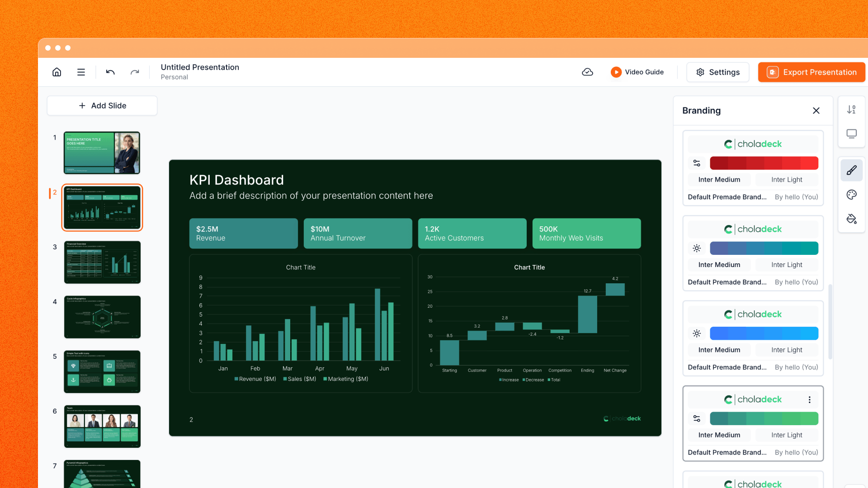Play the Video Guide
This screenshot has width=868, height=488.
pyautogui.click(x=637, y=72)
